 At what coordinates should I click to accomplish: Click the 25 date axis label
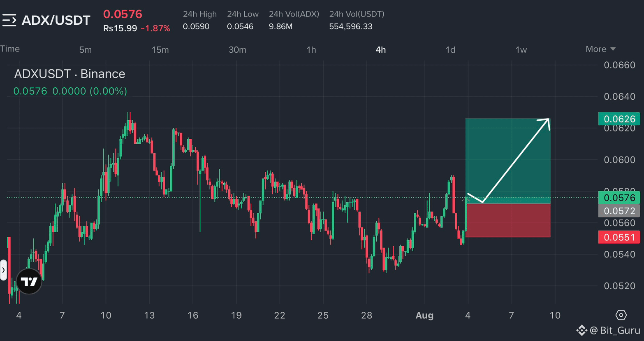[x=323, y=315]
